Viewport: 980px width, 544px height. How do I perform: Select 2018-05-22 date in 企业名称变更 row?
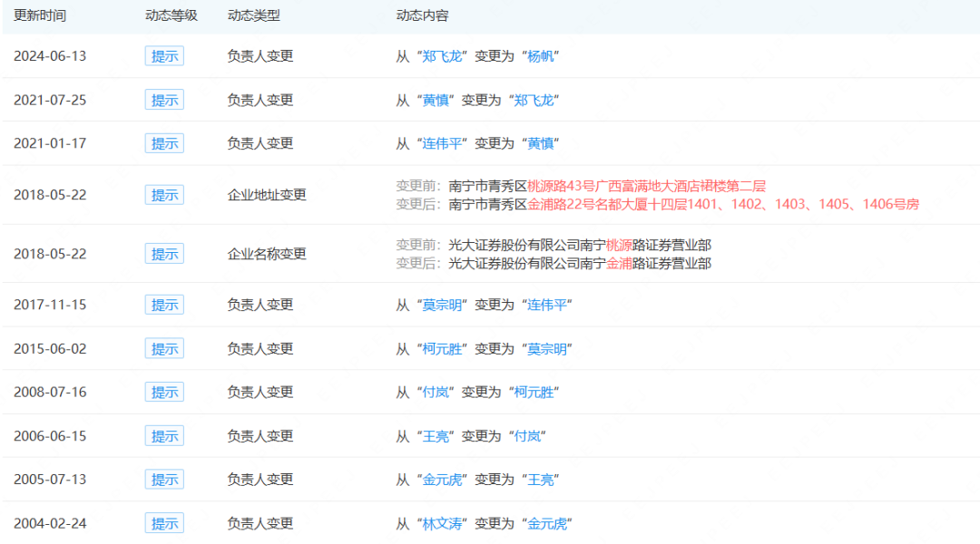[x=50, y=254]
